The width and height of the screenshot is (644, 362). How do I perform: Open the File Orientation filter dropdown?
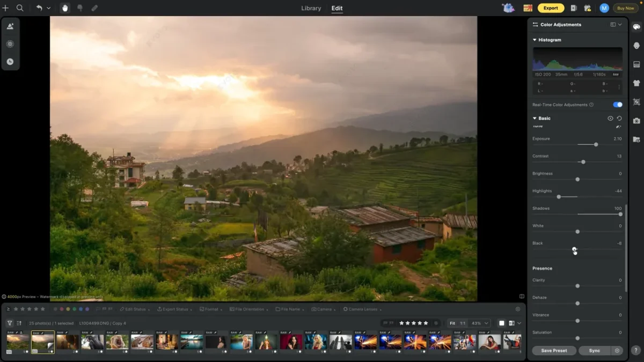248,309
